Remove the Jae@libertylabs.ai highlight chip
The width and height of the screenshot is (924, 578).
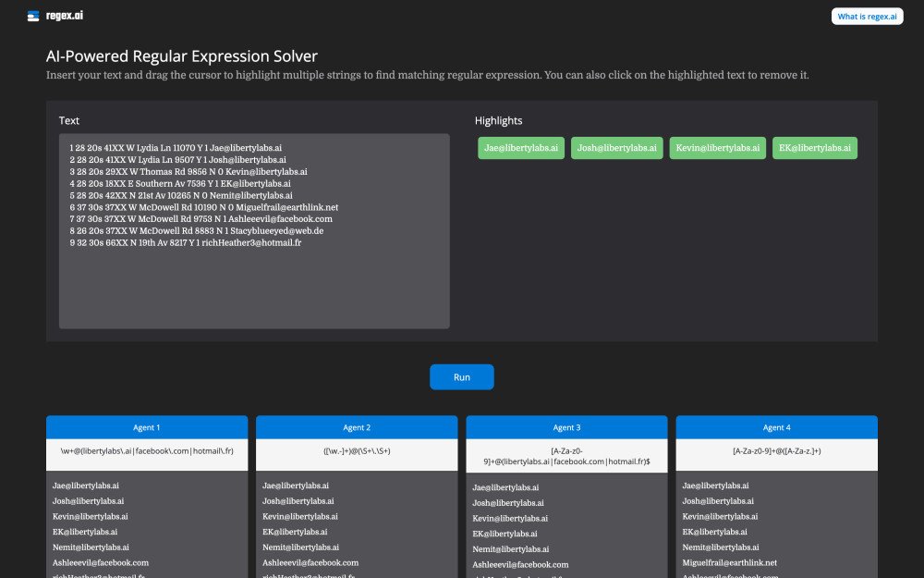tap(521, 148)
